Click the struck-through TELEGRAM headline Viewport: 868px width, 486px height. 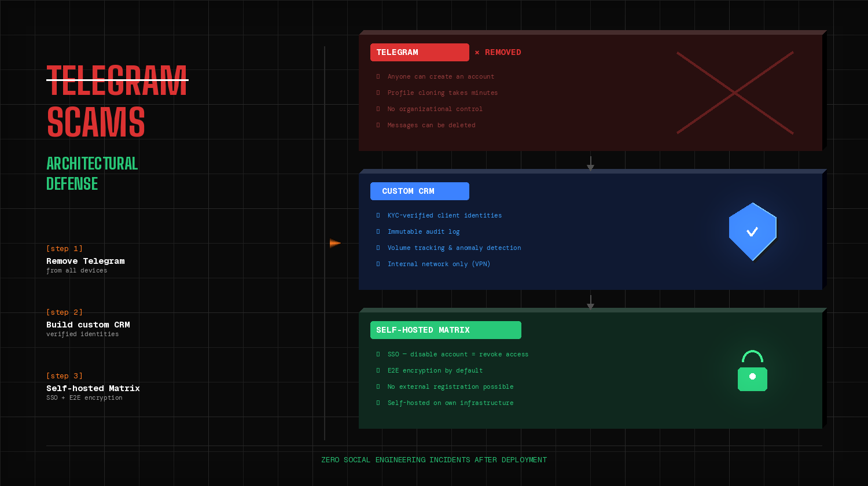pyautogui.click(x=117, y=80)
